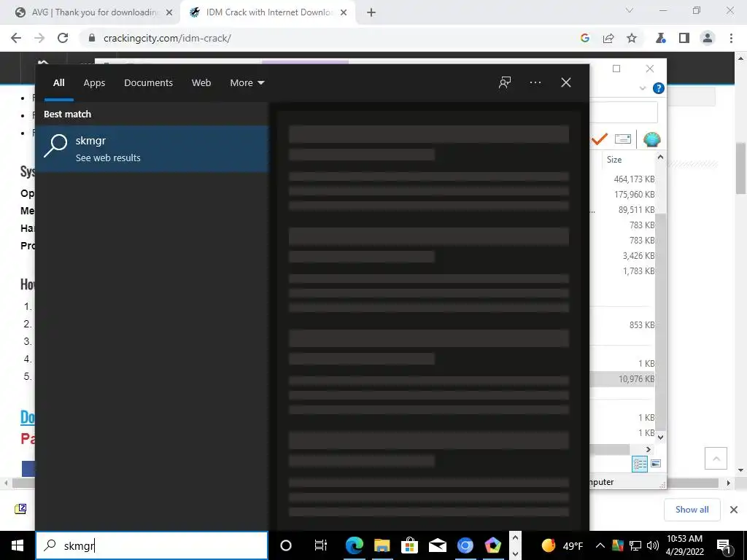The width and height of the screenshot is (747, 560).
Task: Open Microsoft Store from taskbar
Action: pos(409,545)
